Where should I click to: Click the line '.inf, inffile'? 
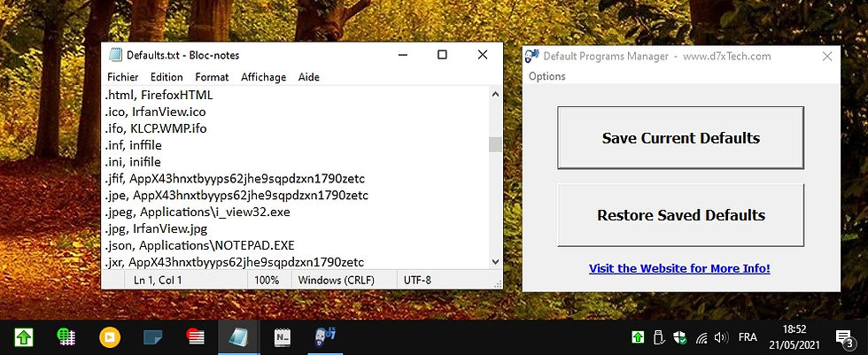tap(133, 145)
